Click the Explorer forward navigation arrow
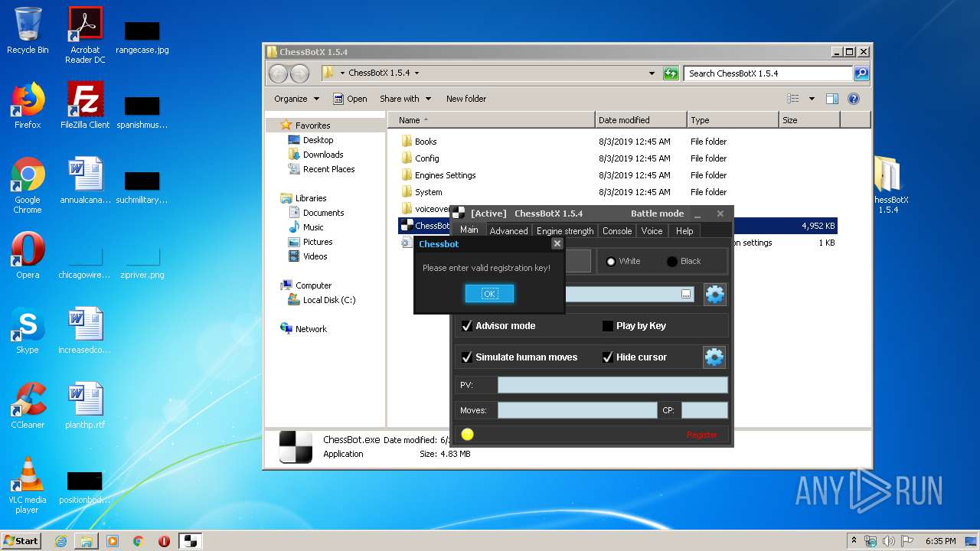 pos(299,73)
